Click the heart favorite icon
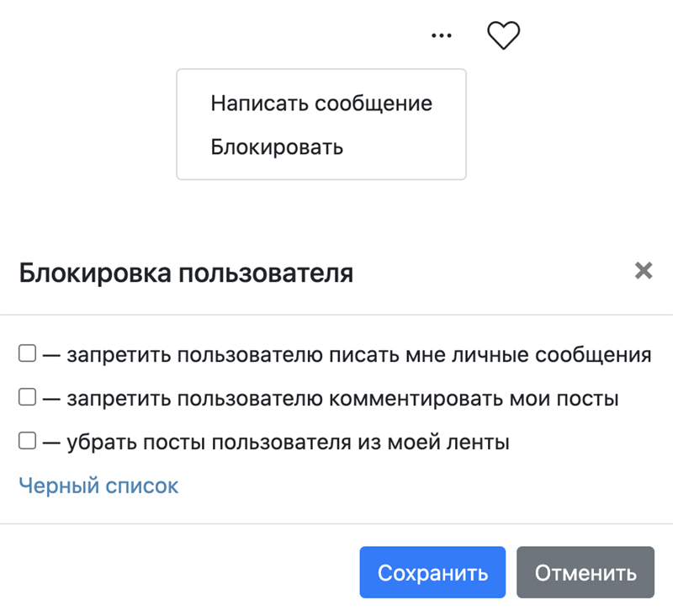 pyautogui.click(x=504, y=35)
